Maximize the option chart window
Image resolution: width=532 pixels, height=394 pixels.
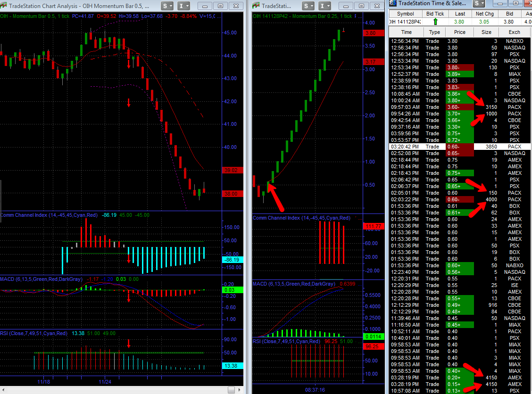[x=361, y=6]
